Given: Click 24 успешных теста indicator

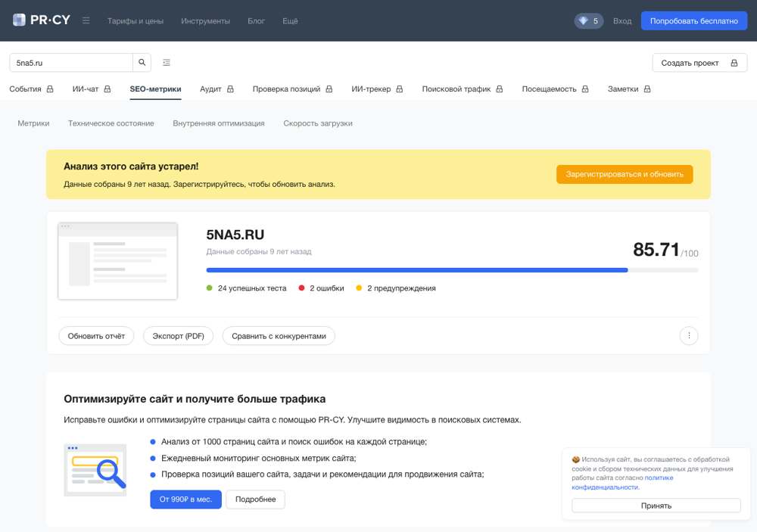Looking at the screenshot, I should click(246, 288).
